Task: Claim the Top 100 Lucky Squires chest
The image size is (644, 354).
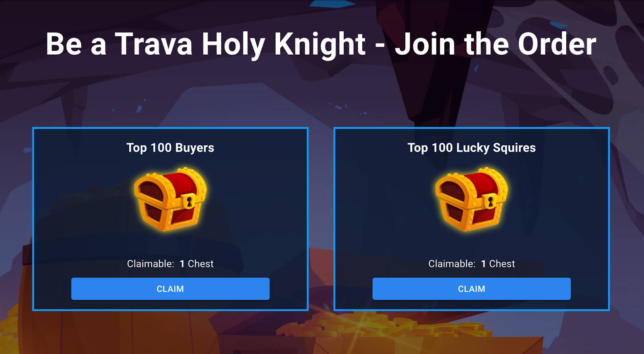Action: (x=471, y=289)
